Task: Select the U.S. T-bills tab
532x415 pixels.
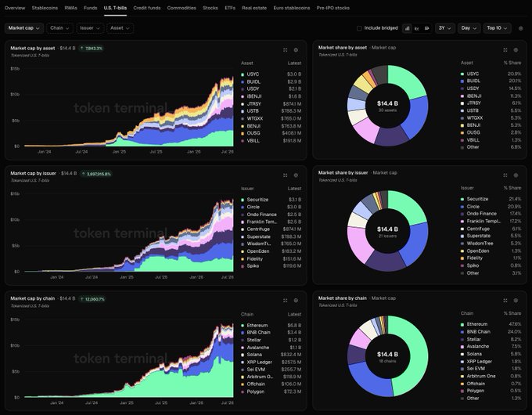Action: click(x=115, y=8)
